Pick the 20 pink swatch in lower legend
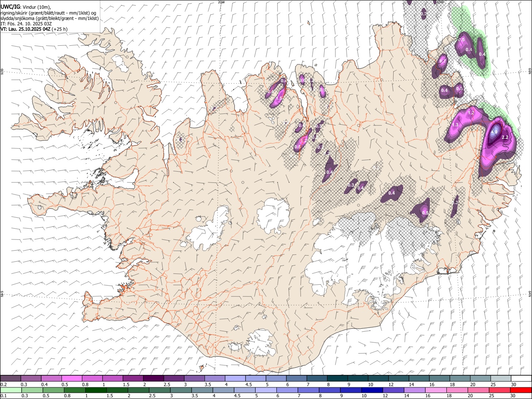The height and width of the screenshot is (399, 532). pyautogui.click(x=478, y=390)
